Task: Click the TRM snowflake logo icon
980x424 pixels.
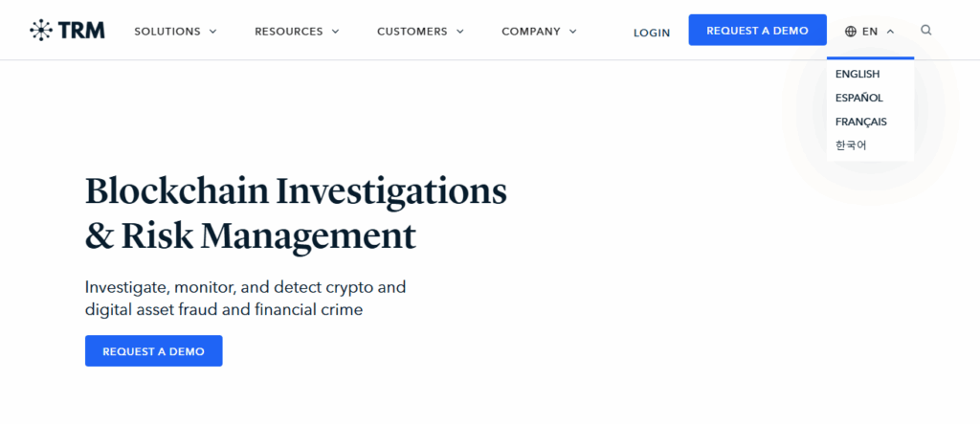Action: (41, 30)
